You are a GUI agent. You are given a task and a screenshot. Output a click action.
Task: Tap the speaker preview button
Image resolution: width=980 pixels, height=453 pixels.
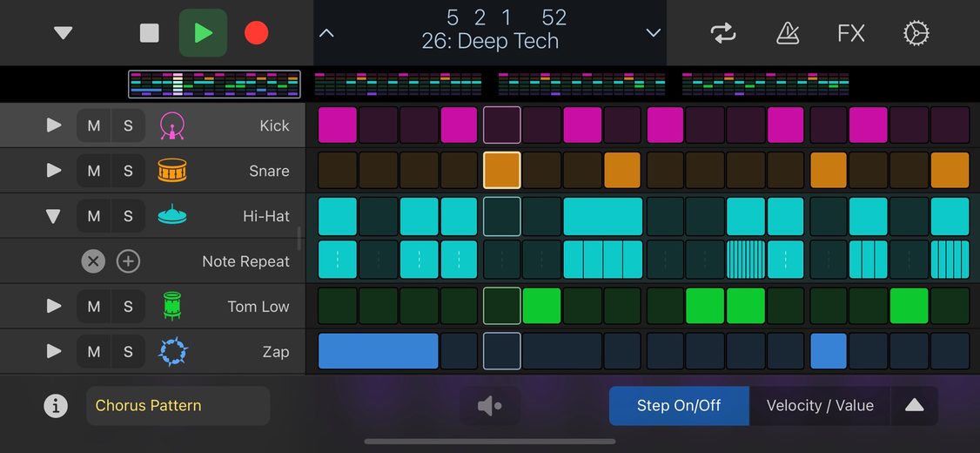point(489,406)
